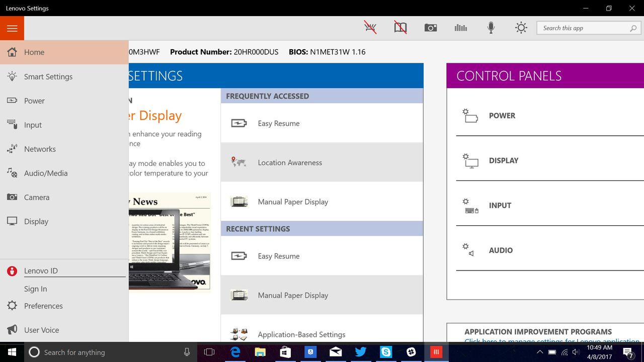Open Manual Paper Display under Recent Settings
Screen dimensions: 644x362
coord(322,295)
